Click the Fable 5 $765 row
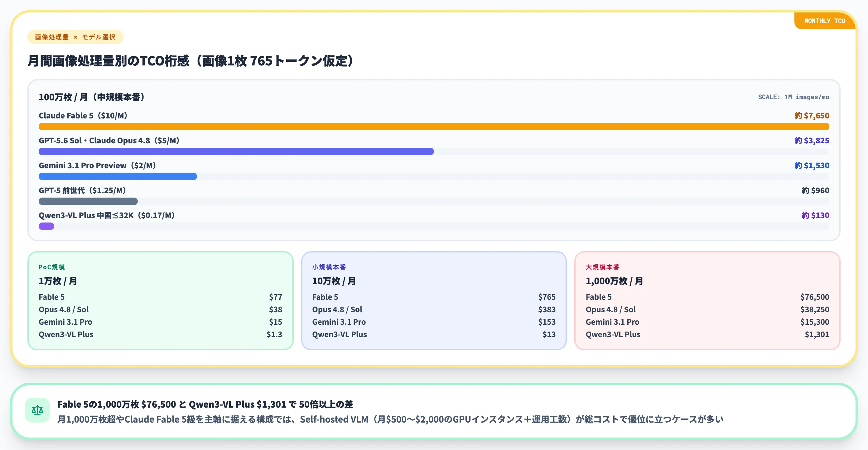The image size is (868, 450). [434, 297]
